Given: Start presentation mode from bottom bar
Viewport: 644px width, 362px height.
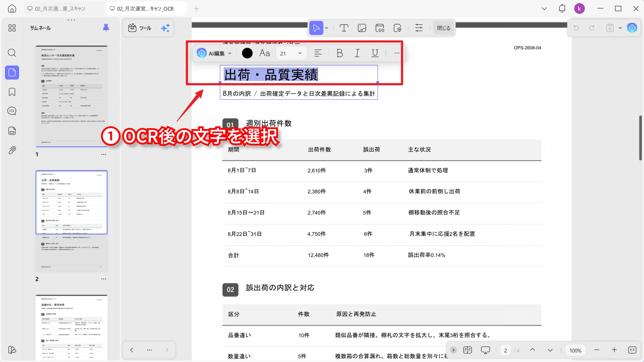Looking at the screenshot, I should point(485,350).
